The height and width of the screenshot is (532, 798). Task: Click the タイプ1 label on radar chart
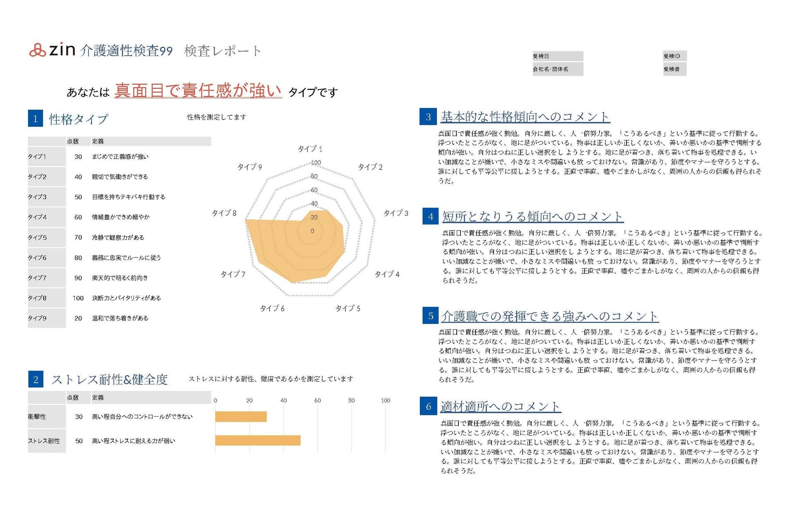click(x=310, y=149)
